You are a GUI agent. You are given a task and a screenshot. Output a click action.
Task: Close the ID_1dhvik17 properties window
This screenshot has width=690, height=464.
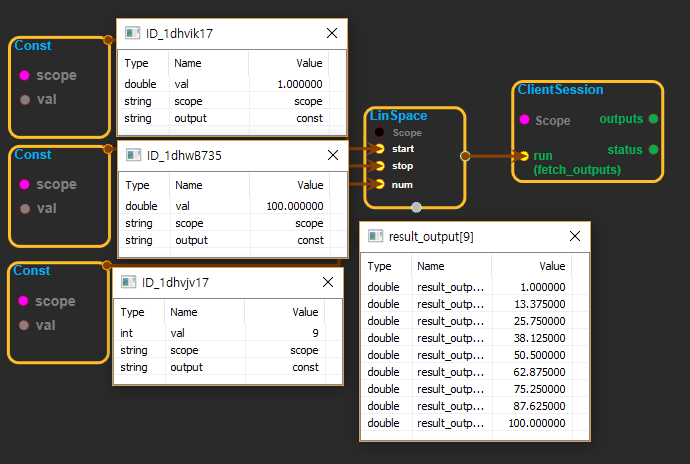330,33
